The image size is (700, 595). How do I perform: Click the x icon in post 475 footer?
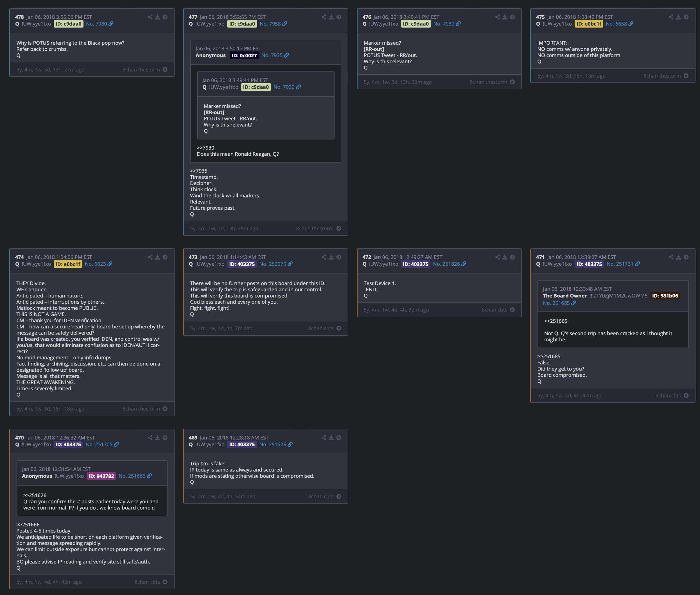click(686, 76)
